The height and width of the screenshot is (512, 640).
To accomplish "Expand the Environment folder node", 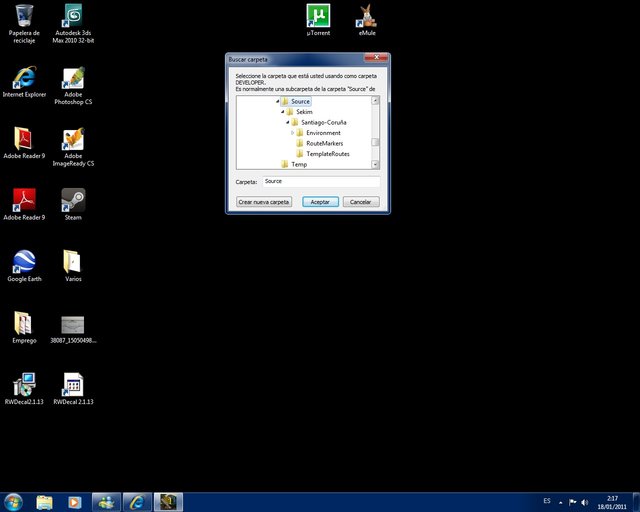I will 293,133.
